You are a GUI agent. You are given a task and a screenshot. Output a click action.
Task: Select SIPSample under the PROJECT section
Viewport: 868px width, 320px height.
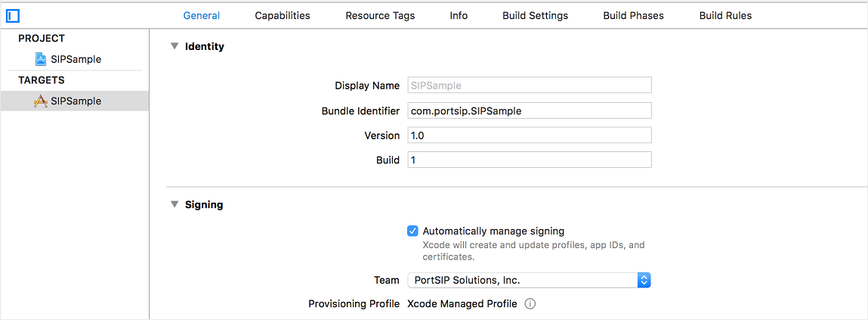(76, 59)
